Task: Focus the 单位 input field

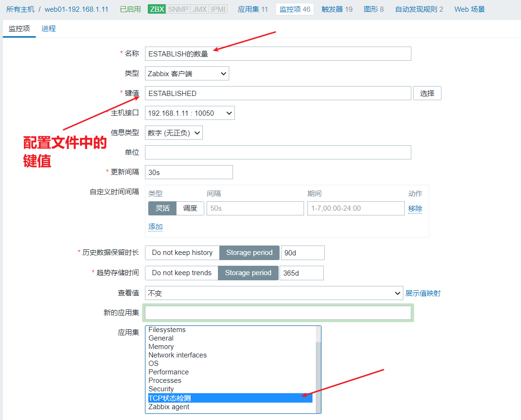Action: click(x=278, y=152)
